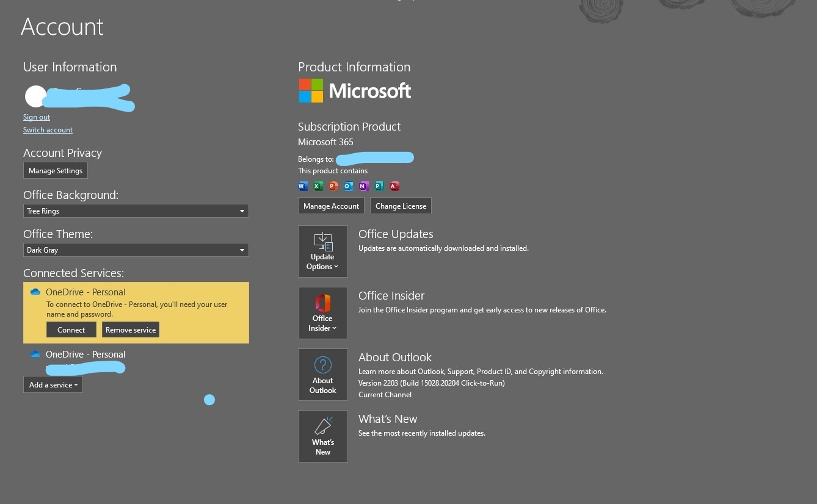
Task: Open the About Outlook info button
Action: (x=323, y=375)
